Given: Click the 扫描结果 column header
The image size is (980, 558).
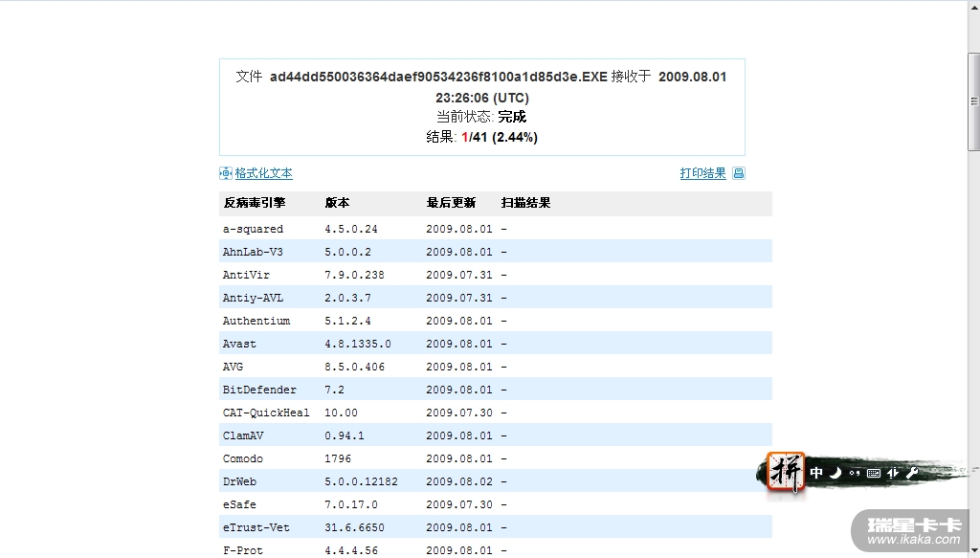Looking at the screenshot, I should click(x=526, y=203).
